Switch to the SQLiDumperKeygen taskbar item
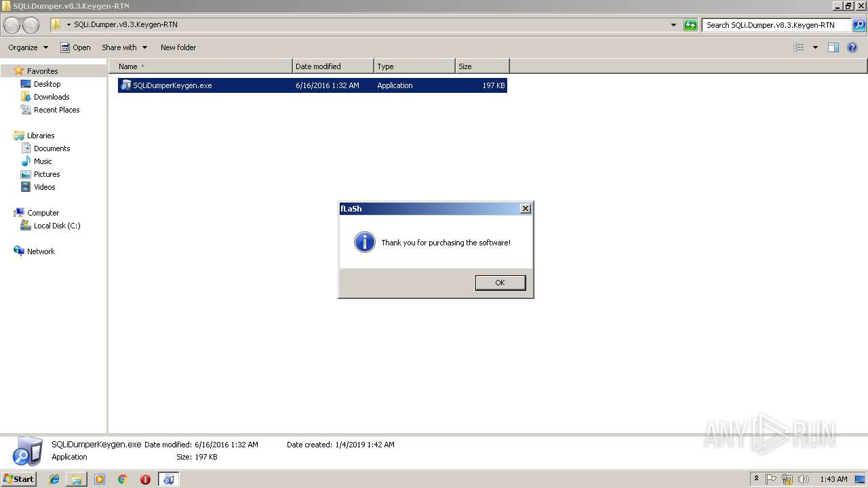Viewport: 868px width, 488px height. (168, 479)
